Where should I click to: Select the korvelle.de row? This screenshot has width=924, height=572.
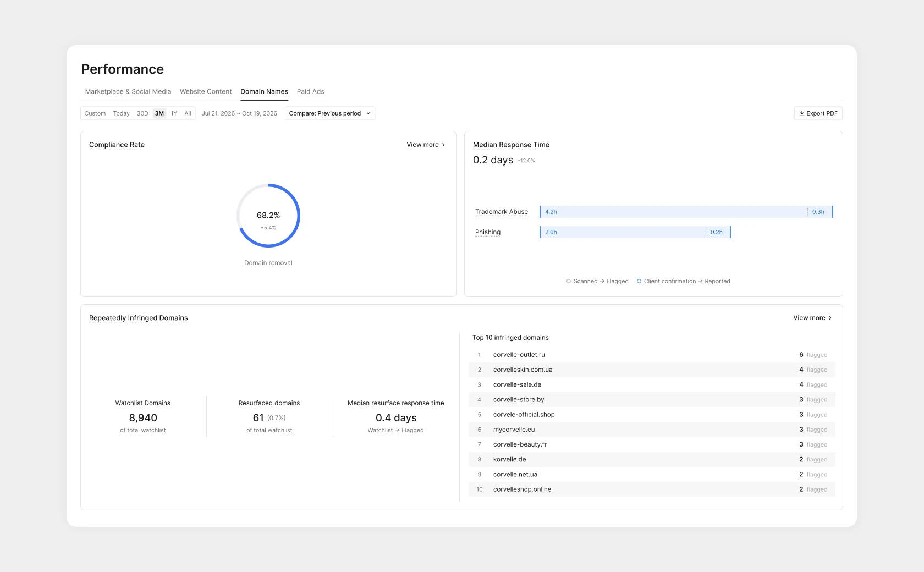tap(652, 459)
